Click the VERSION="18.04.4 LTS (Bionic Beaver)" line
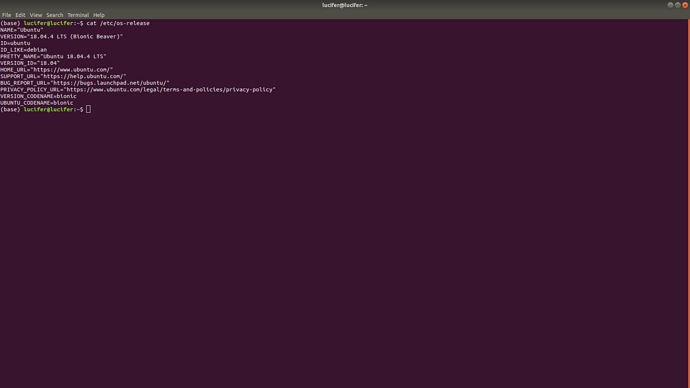690x388 pixels. tap(62, 37)
